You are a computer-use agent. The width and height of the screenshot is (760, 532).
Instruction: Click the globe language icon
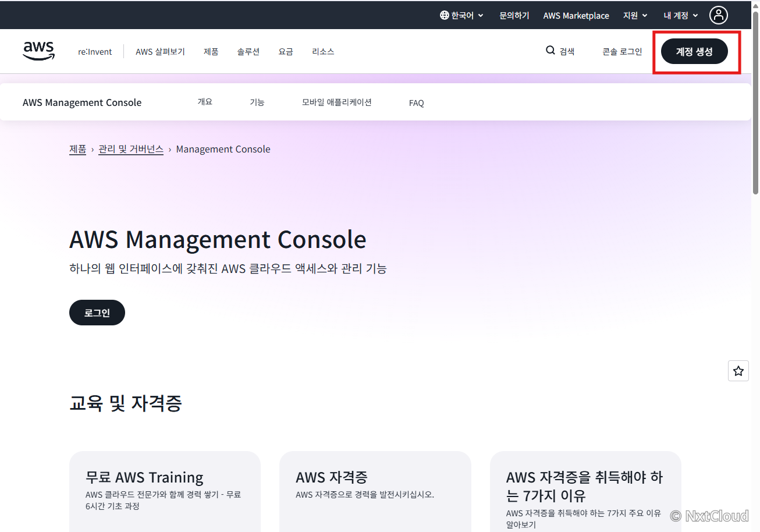[445, 16]
